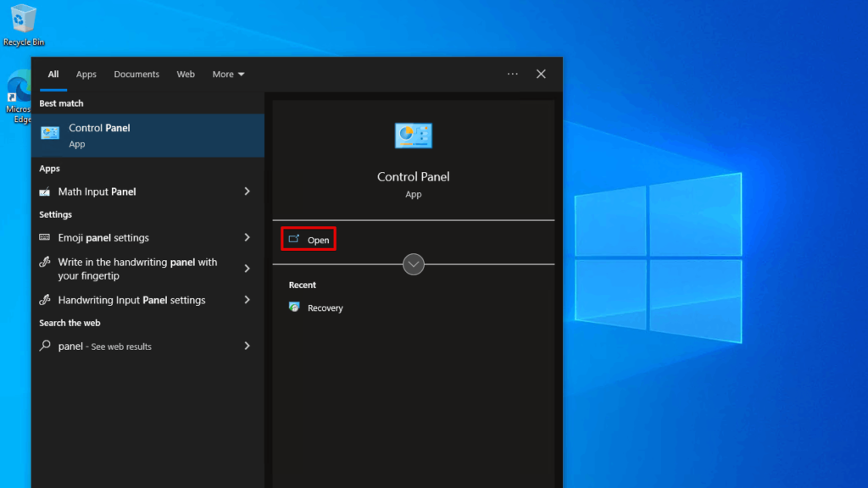Open the More filters dropdown

[227, 74]
